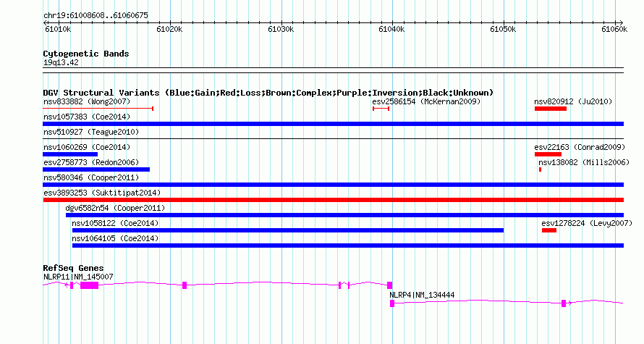Click the tiny red nsv138082 marker
644x344 pixels.
point(540,169)
